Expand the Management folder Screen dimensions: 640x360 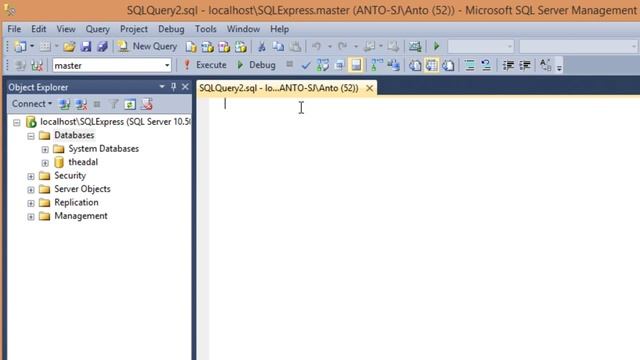click(31, 216)
